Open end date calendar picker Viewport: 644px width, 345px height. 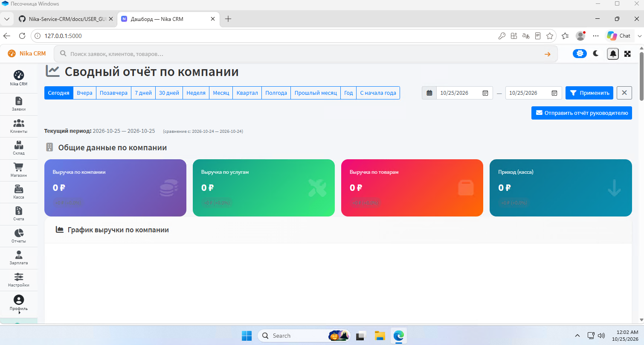tap(554, 93)
